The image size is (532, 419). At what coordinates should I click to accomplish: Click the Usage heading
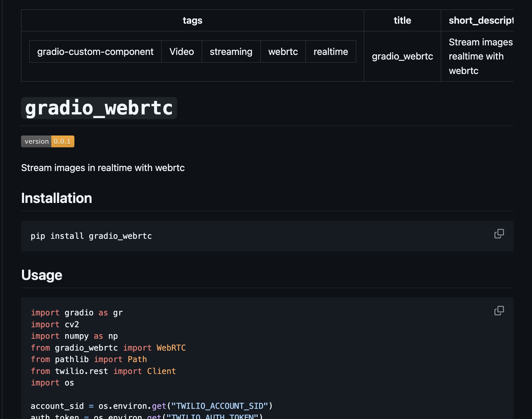[x=42, y=275]
